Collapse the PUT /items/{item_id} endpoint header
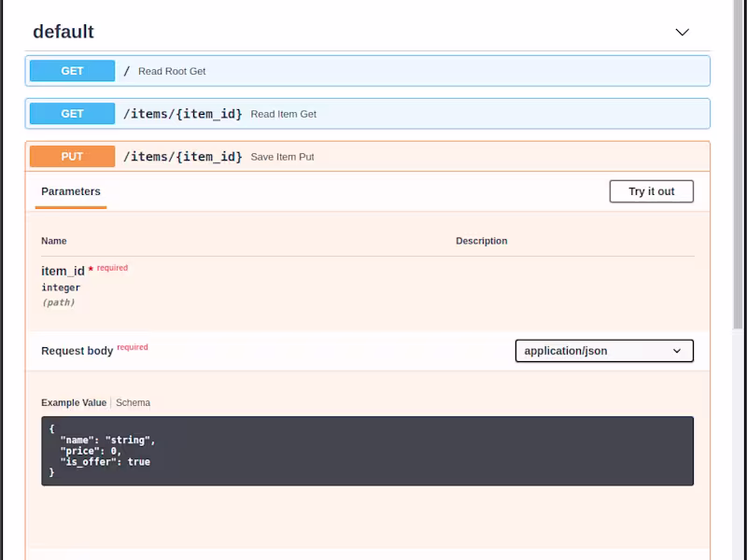This screenshot has height=560, width=747. pyautogui.click(x=367, y=157)
